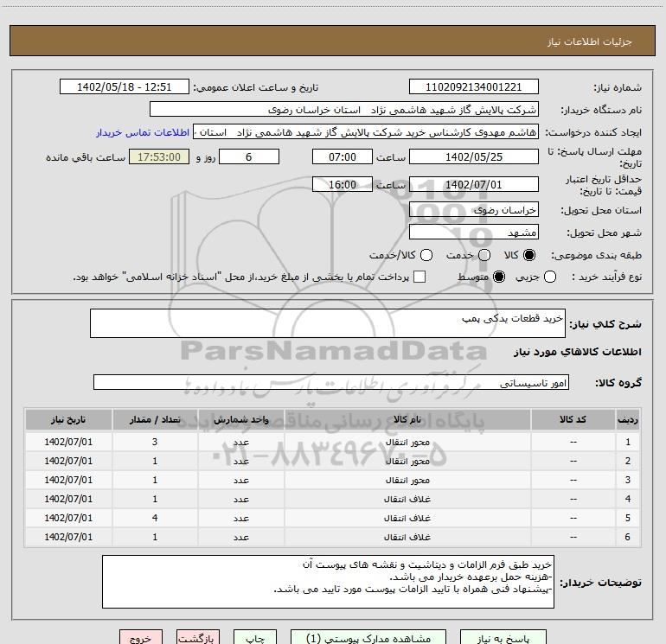The image size is (666, 644).
Task: Click the نام کالا column header
Action: tap(407, 419)
